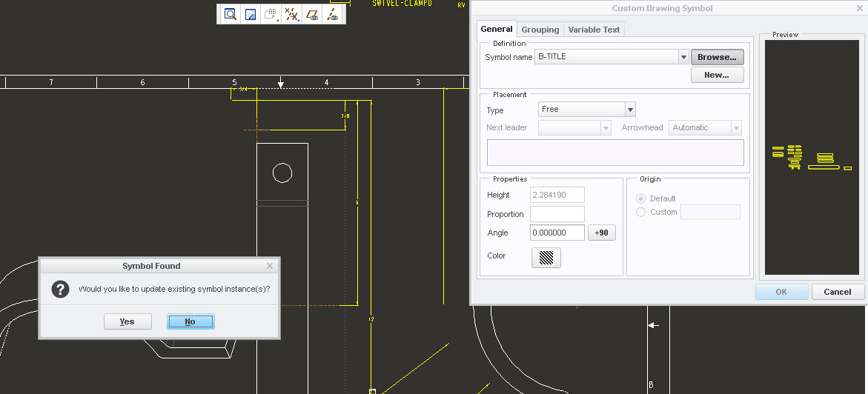
Task: Click No in the Symbol Found dialog
Action: point(191,321)
